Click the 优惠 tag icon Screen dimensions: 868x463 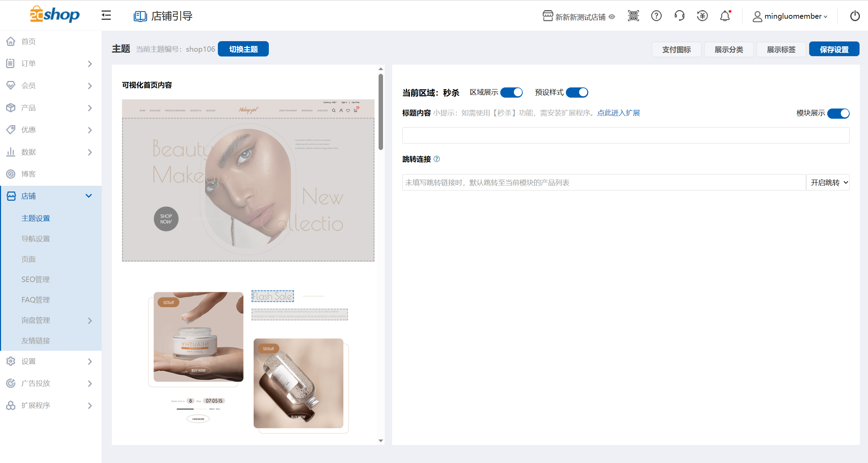click(11, 130)
